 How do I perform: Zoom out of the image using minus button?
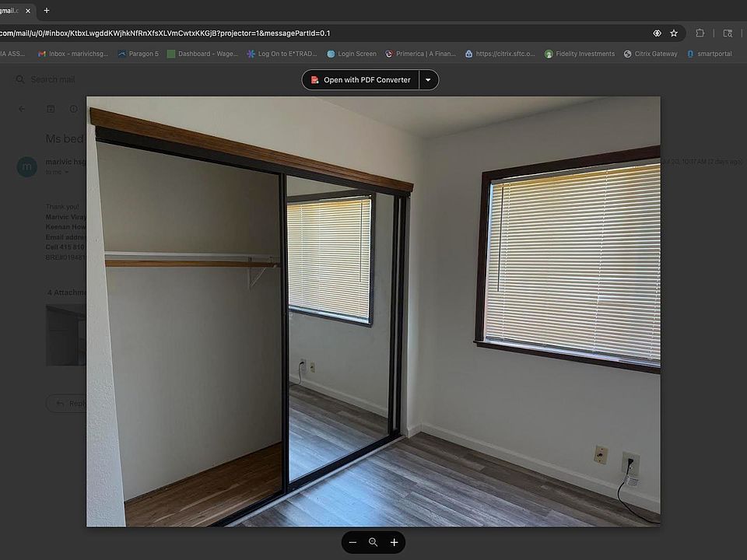pyautogui.click(x=352, y=542)
